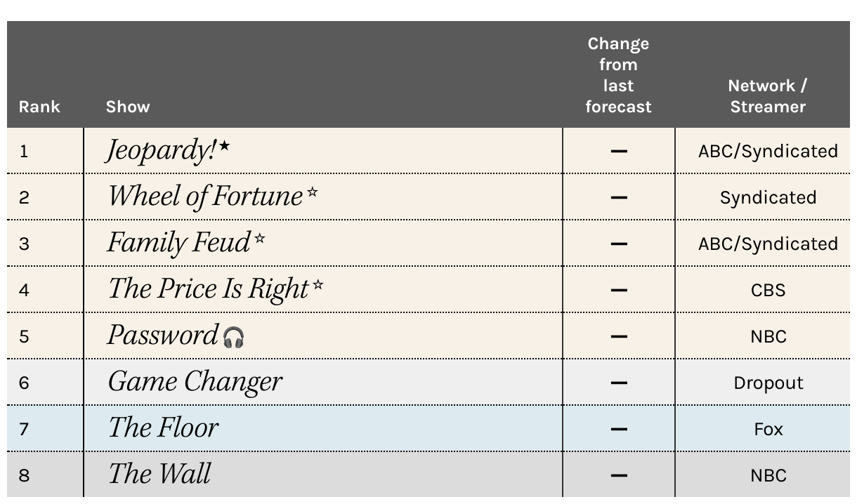
Task: Click the dash change indicator in Jeopardy! row
Action: pos(619,151)
